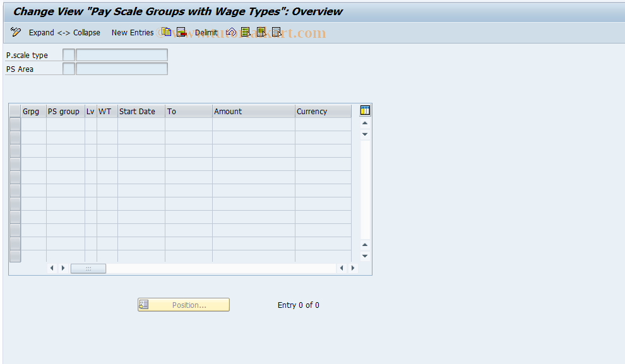This screenshot has width=625, height=364.
Task: Click Expand <-> Collapse button
Action: [x=64, y=33]
